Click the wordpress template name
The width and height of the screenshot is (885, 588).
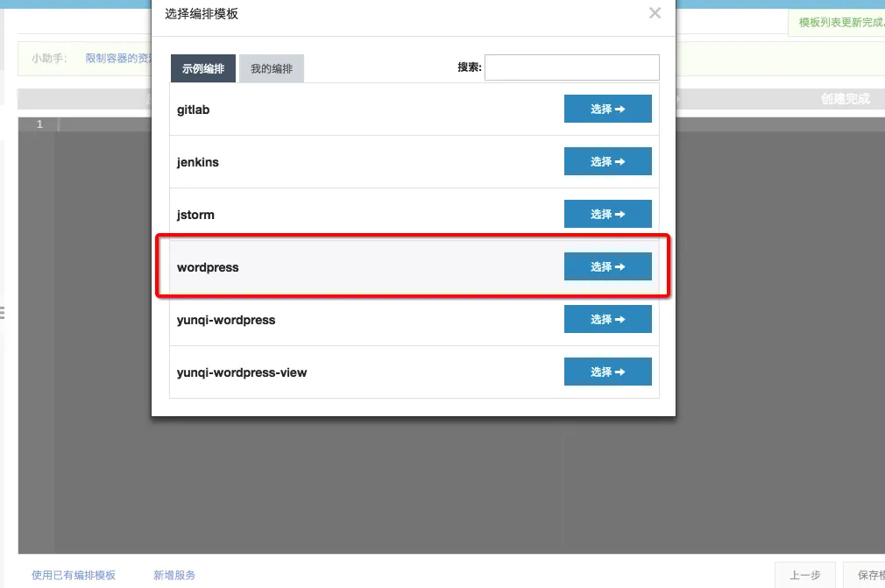pyautogui.click(x=208, y=267)
